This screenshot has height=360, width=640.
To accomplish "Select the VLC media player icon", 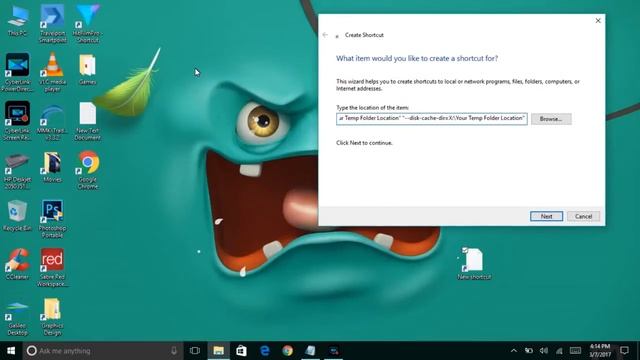I will click(53, 72).
